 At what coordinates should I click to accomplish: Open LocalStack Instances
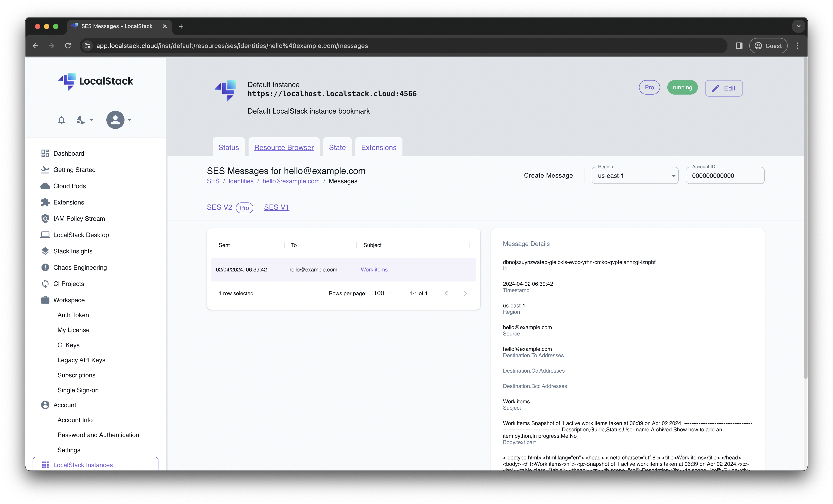tap(95, 464)
